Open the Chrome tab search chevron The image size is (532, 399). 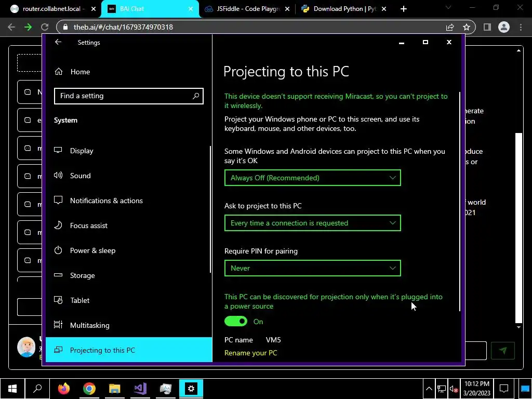[x=448, y=7]
